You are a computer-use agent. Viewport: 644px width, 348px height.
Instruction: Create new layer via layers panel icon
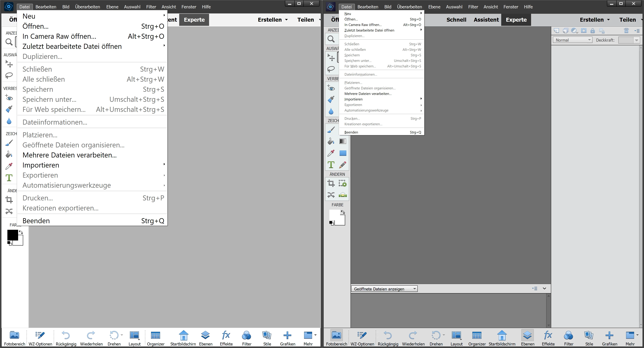[556, 31]
